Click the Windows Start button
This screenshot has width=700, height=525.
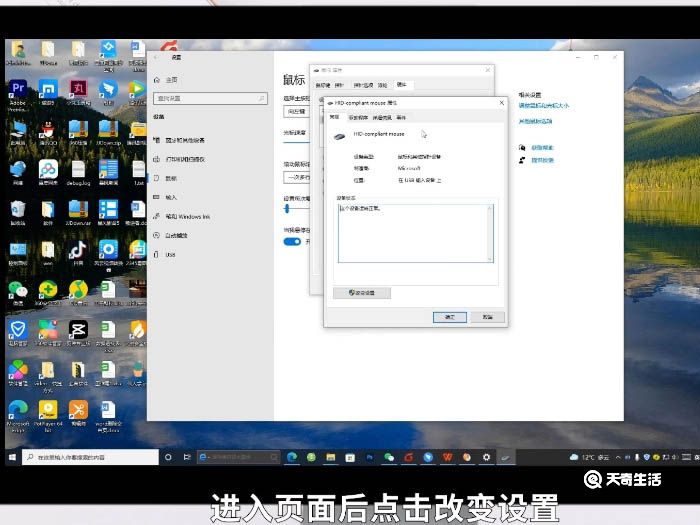(12, 457)
